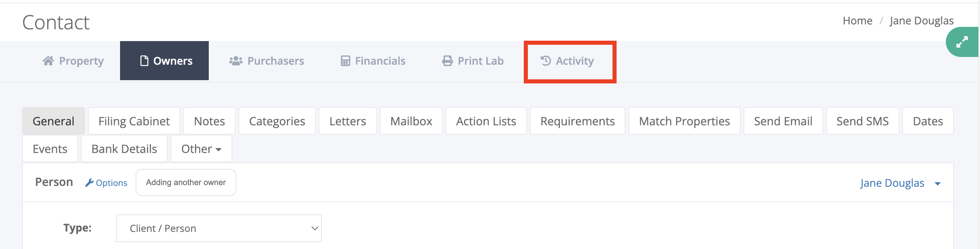The image size is (980, 249).
Task: Click the Adding another owner button
Action: click(186, 182)
